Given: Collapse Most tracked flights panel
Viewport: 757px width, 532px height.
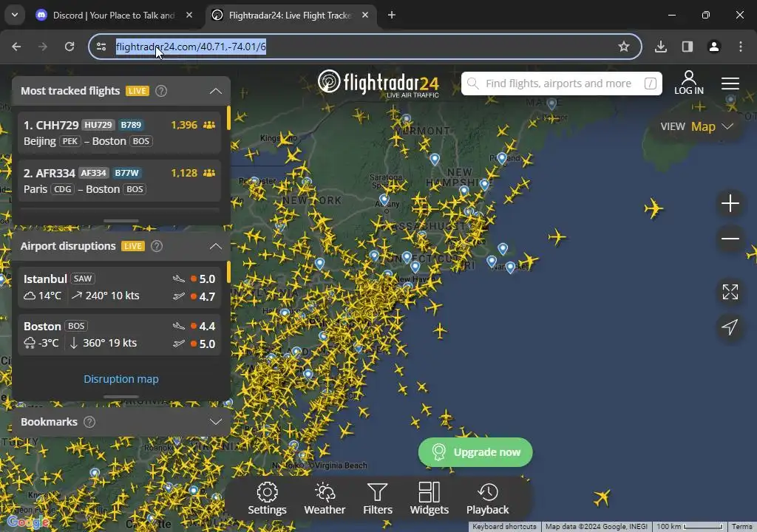Looking at the screenshot, I should point(216,91).
